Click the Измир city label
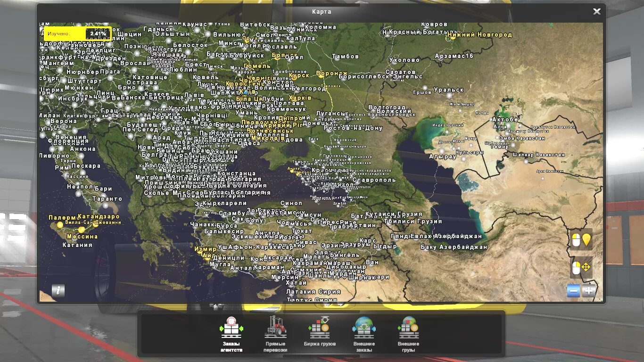Screen dimensions: 644x362 206,248
